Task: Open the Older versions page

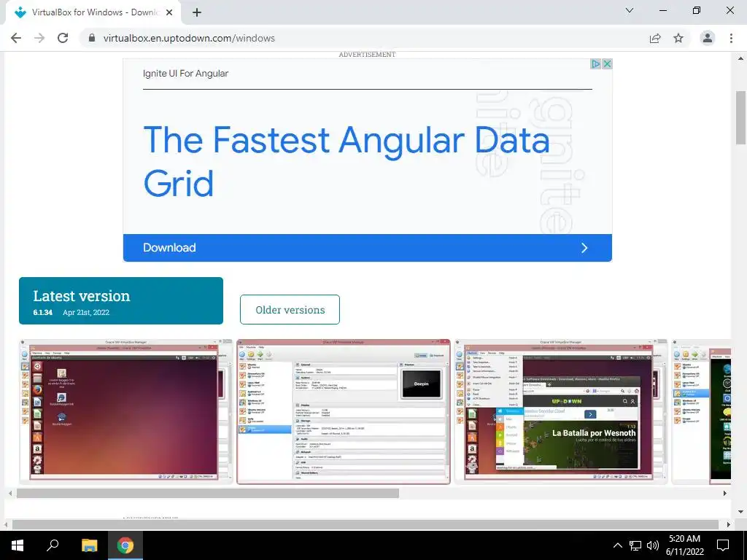Action: pyautogui.click(x=290, y=309)
